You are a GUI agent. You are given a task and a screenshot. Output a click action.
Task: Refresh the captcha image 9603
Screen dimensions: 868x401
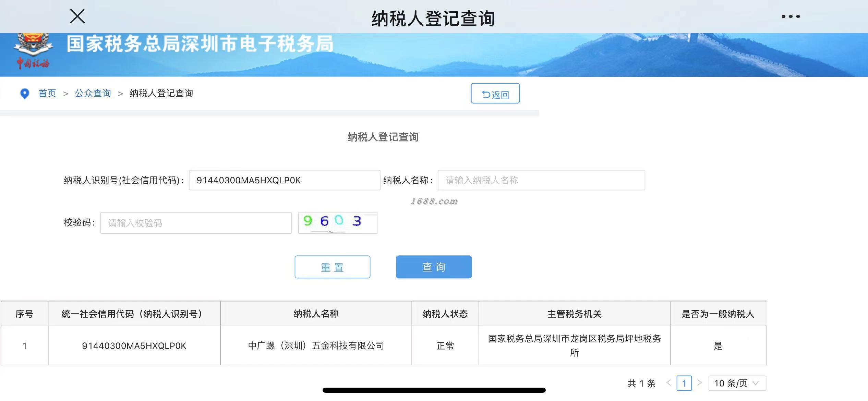point(338,223)
